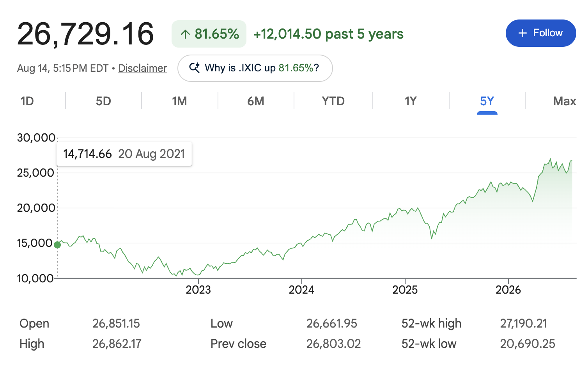Choose the YTD range tab

point(333,101)
